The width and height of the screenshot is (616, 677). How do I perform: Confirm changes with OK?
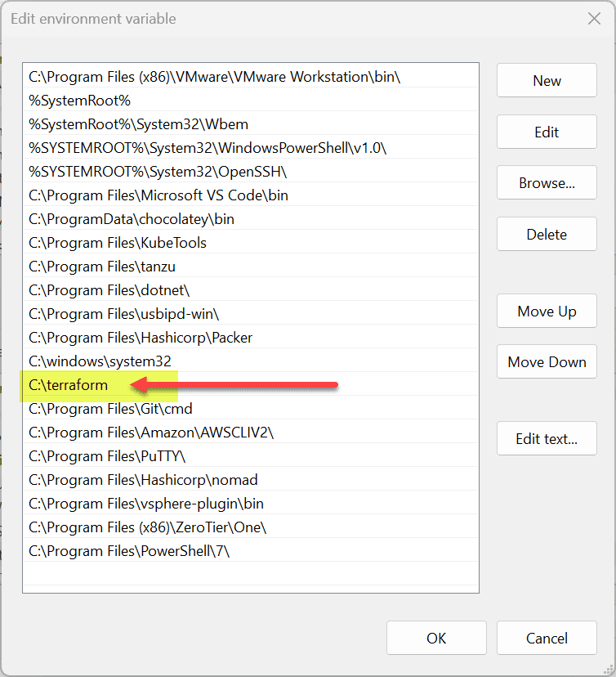(x=436, y=639)
